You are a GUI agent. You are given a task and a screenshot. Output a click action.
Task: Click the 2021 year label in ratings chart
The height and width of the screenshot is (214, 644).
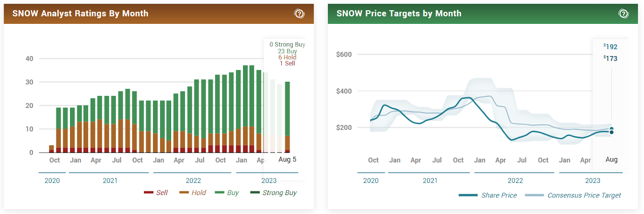110,181
